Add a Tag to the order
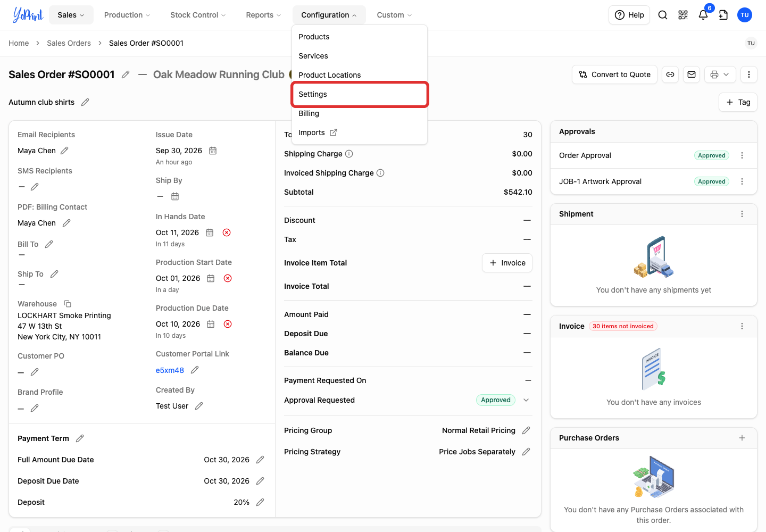 [738, 102]
